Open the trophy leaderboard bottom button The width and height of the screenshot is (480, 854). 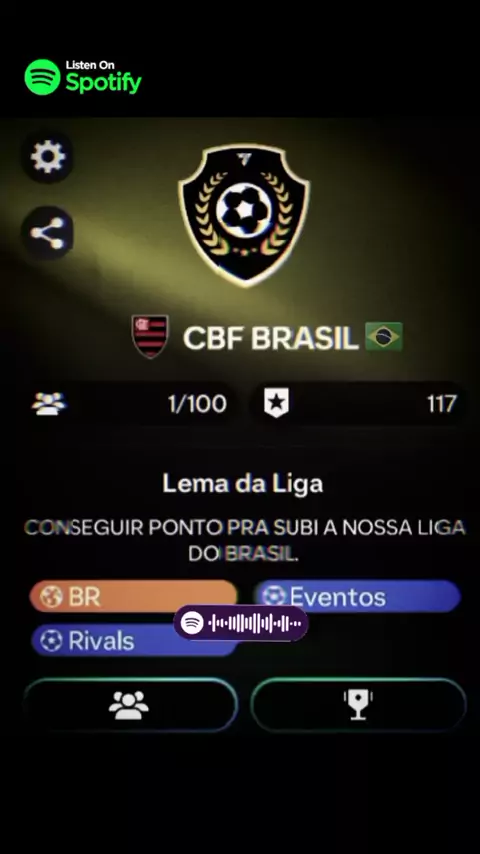(x=359, y=705)
